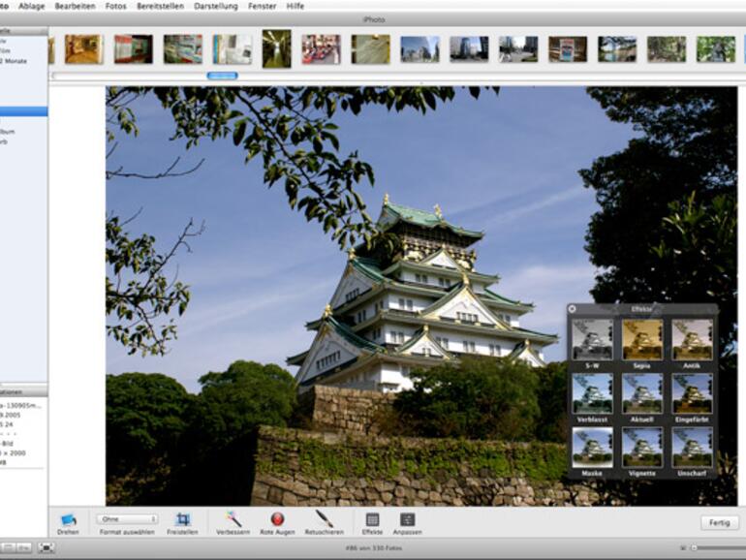Open the Format auswählen dropdown

pyautogui.click(x=127, y=519)
